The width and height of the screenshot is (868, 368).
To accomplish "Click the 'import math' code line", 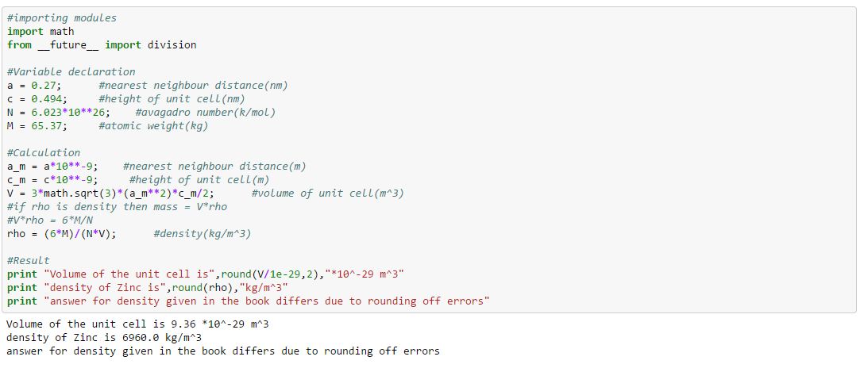I will pos(41,32).
